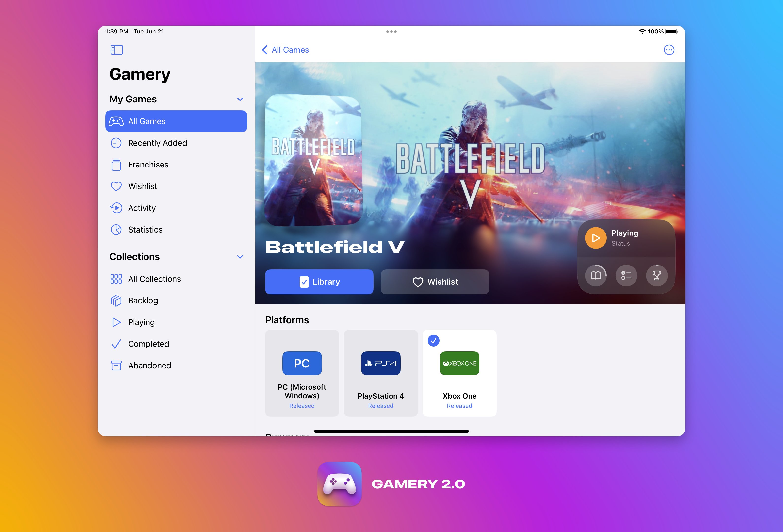Select Recently Added in the sidebar

click(157, 143)
